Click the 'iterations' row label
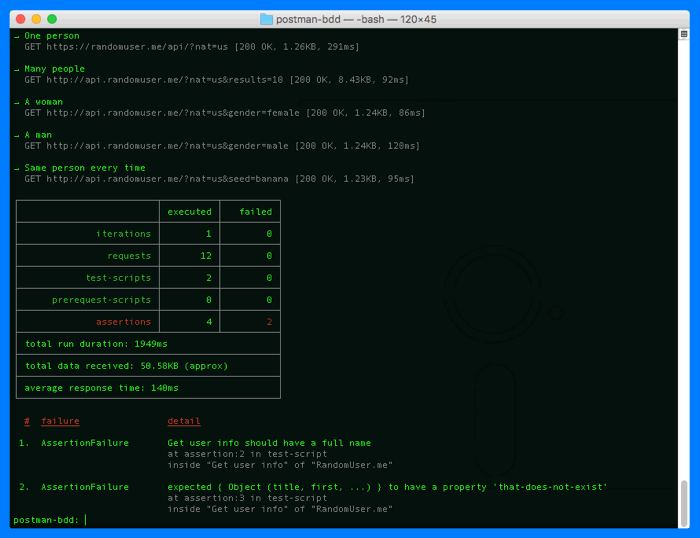The width and height of the screenshot is (700, 538). point(123,234)
